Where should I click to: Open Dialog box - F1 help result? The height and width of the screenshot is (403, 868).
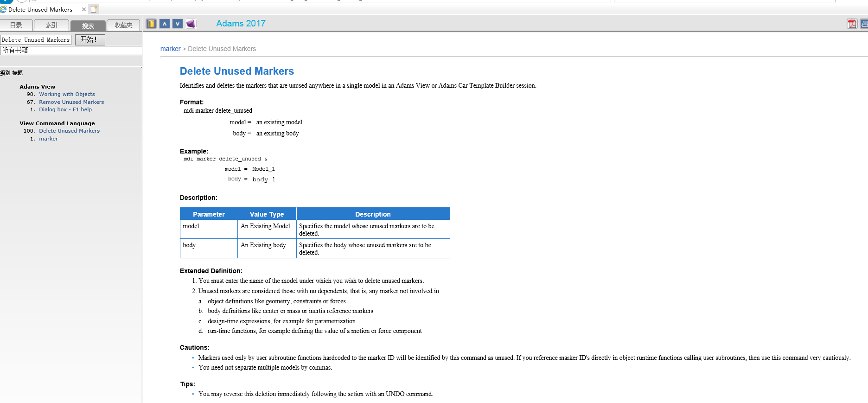pos(65,109)
